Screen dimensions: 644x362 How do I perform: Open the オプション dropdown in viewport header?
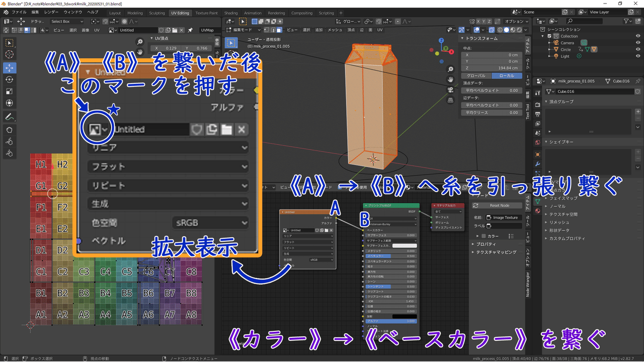[x=516, y=22]
